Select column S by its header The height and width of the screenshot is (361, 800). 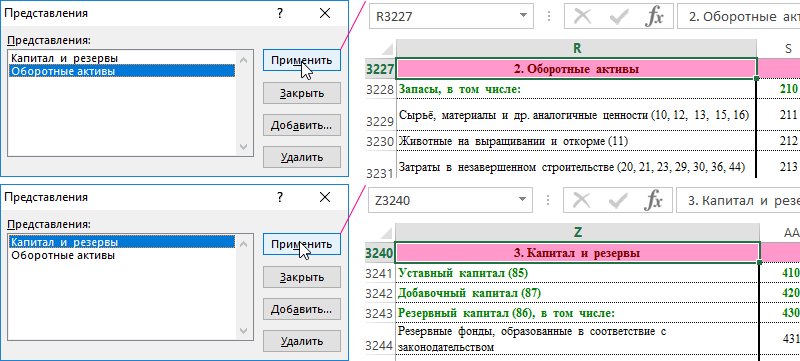[x=779, y=49]
